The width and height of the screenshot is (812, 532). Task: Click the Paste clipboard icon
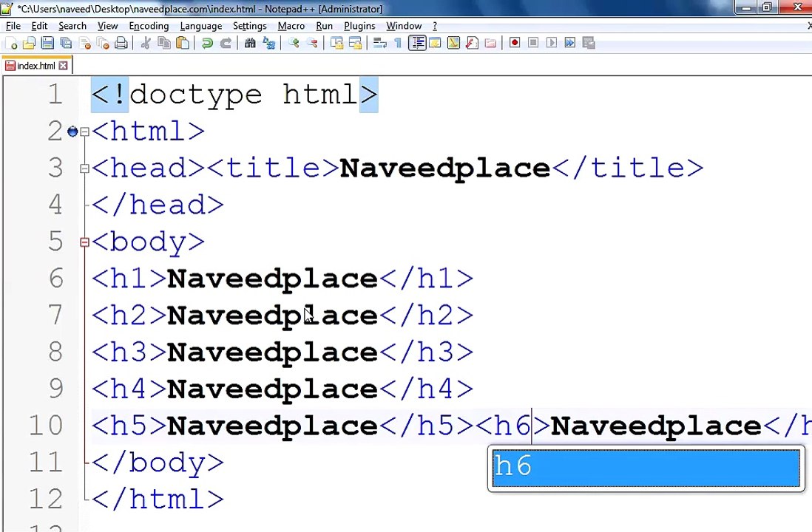point(182,43)
